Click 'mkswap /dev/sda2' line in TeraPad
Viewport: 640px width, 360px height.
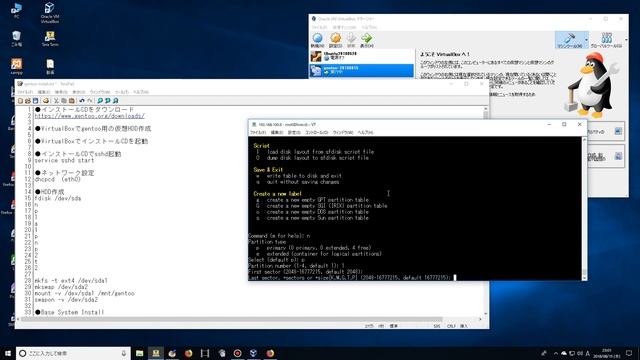(x=61, y=287)
